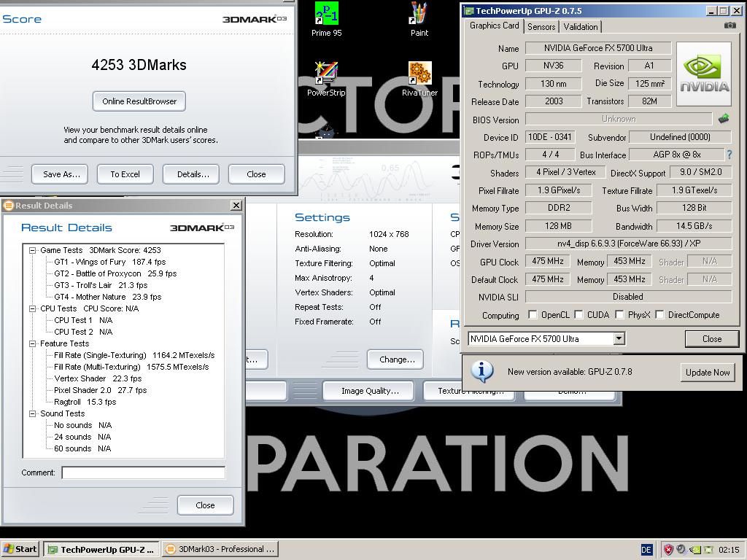Viewport: 747px width, 560px height.
Task: Toggle the DirectCompute checkbox
Action: point(659,314)
